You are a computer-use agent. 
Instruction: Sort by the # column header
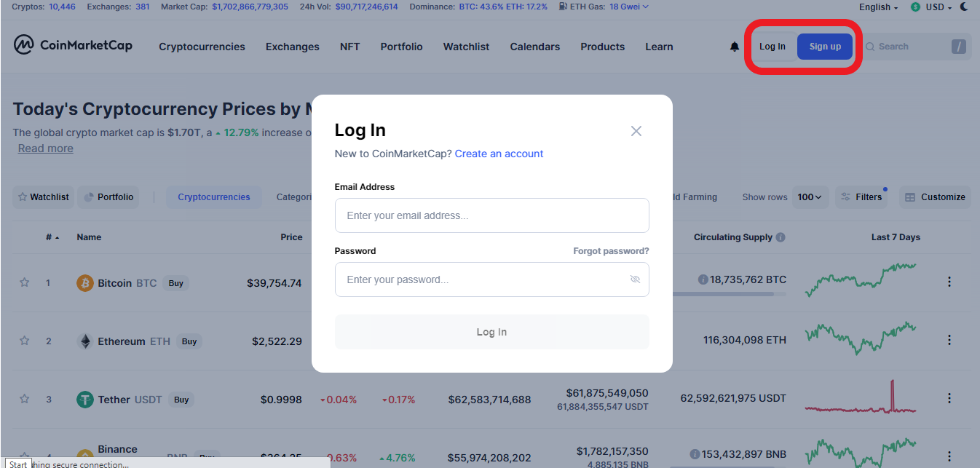[52, 237]
